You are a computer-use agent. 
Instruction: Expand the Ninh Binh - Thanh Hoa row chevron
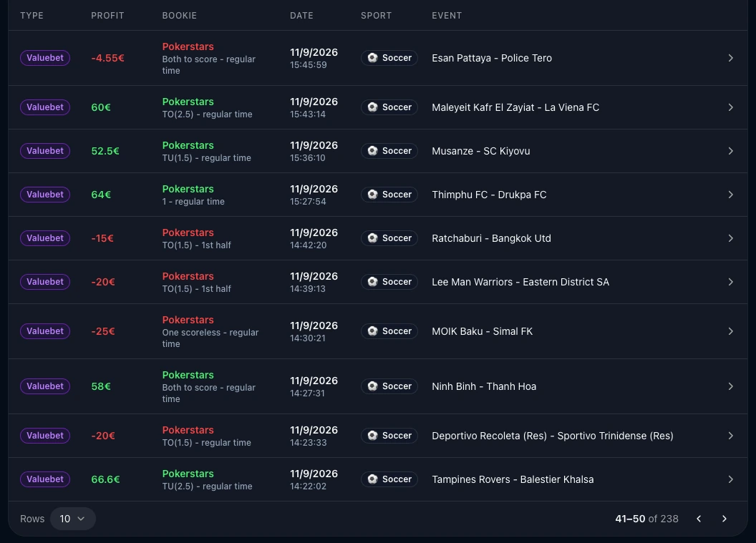[x=730, y=386]
